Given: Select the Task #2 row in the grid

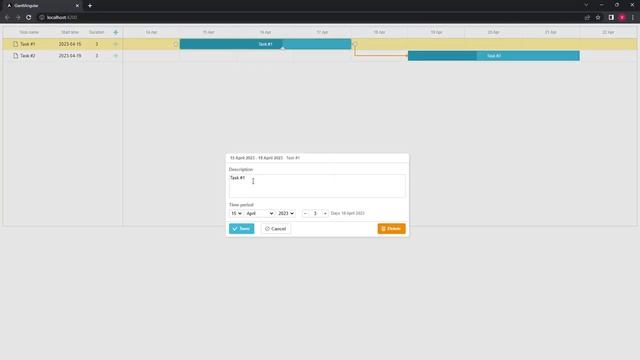Looking at the screenshot, I should click(62, 56).
